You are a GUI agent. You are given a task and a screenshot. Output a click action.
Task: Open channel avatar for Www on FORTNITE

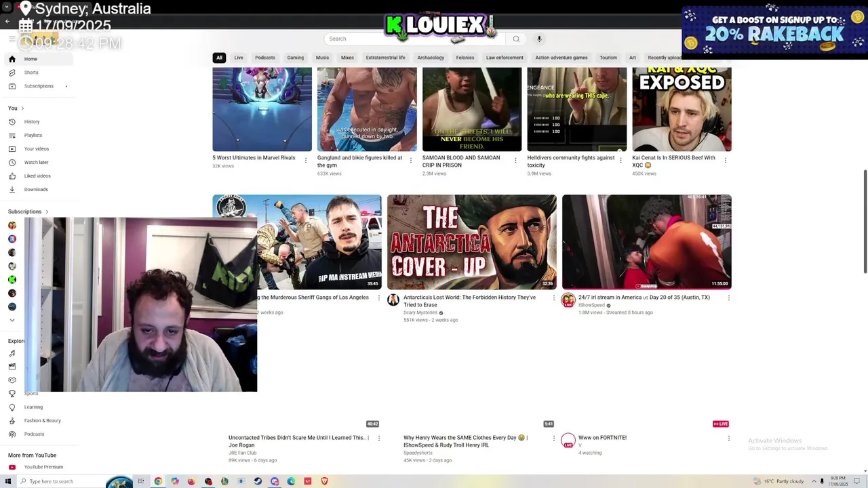point(568,441)
